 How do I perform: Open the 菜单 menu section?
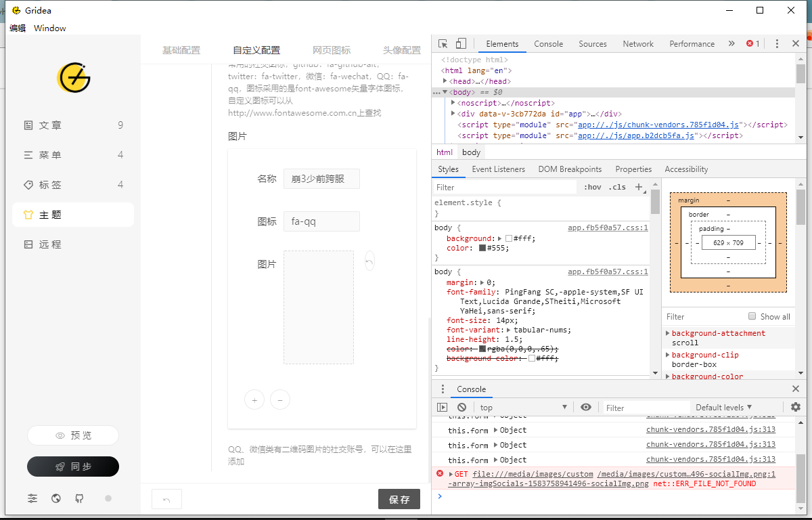point(73,155)
